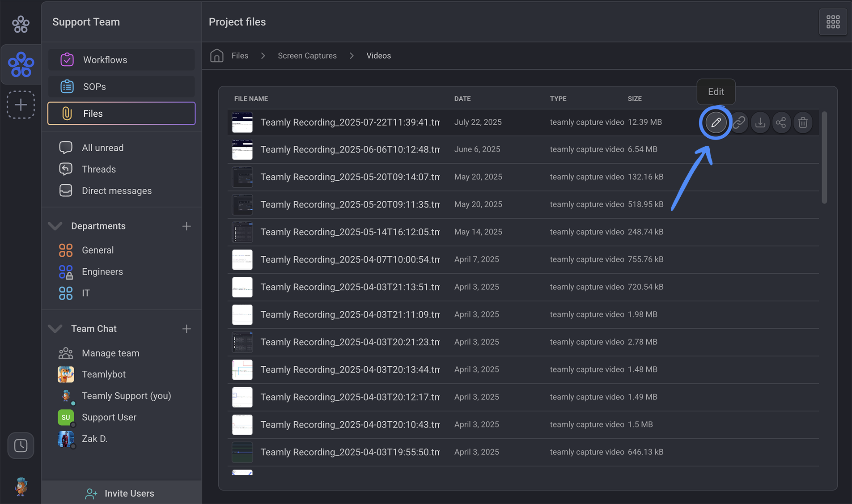The image size is (852, 504).
Task: Open the clock history icon
Action: (21, 445)
